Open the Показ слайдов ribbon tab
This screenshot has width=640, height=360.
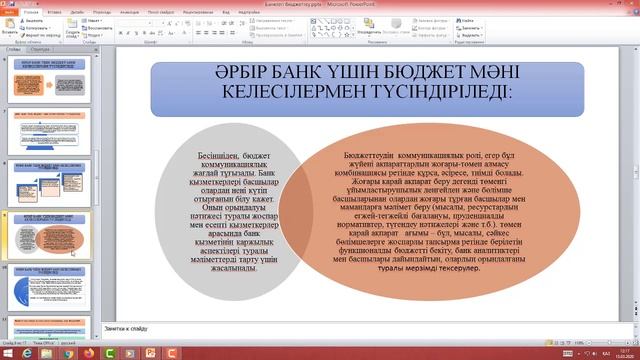161,12
